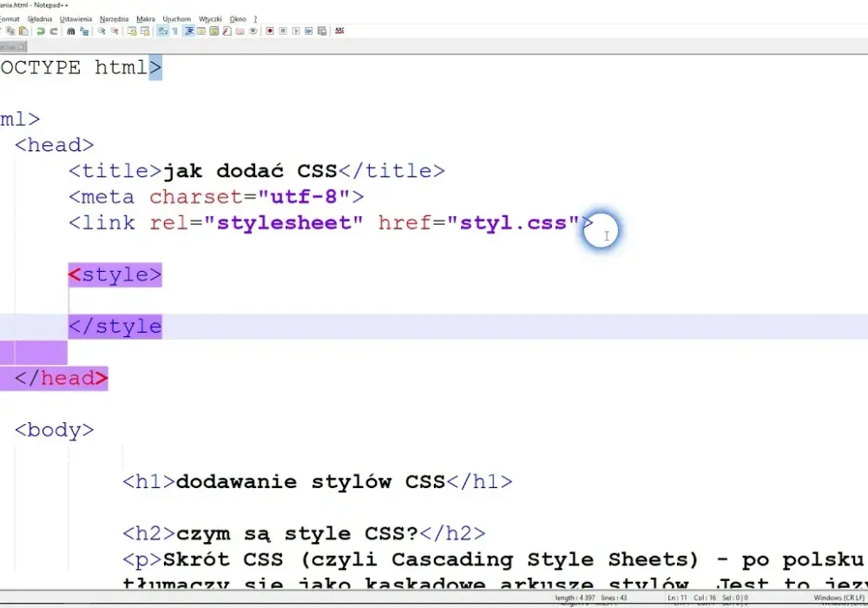Click the eye monitoring icon
868x608 pixels.
253,31
